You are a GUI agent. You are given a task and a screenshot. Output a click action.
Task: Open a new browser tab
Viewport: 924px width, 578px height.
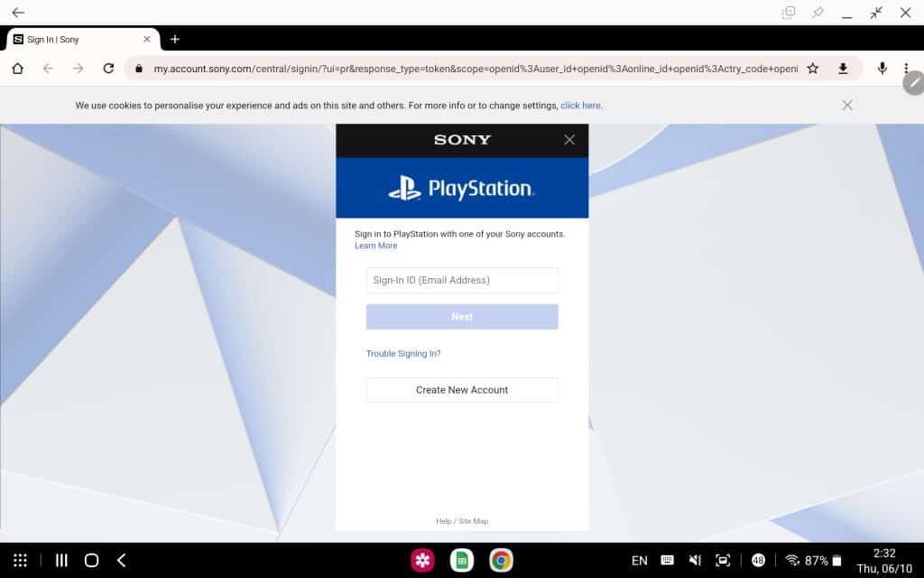click(175, 39)
